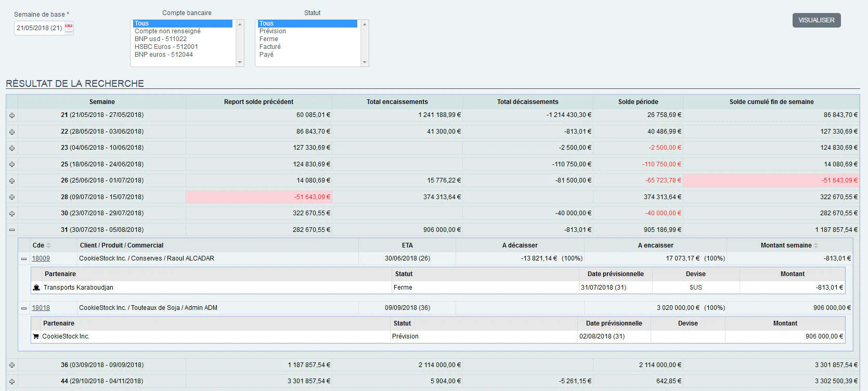Open the calendar picker for Semaine de base

coord(69,28)
